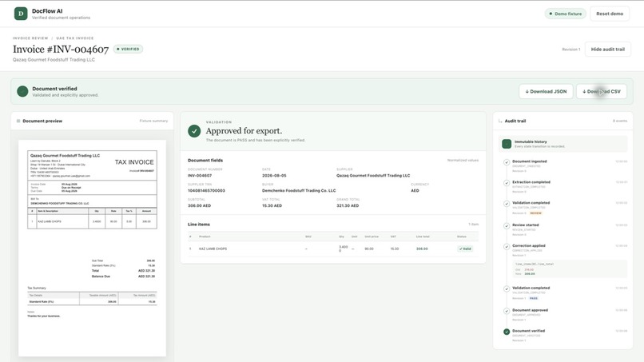The width and height of the screenshot is (644, 362).
Task: Download the invoice as CSV
Action: (602, 92)
